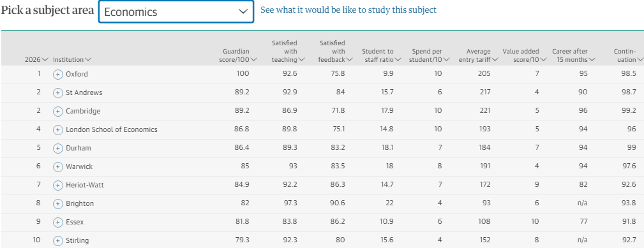
Task: Sort by Satisfied with teaching header
Action: pyautogui.click(x=288, y=51)
